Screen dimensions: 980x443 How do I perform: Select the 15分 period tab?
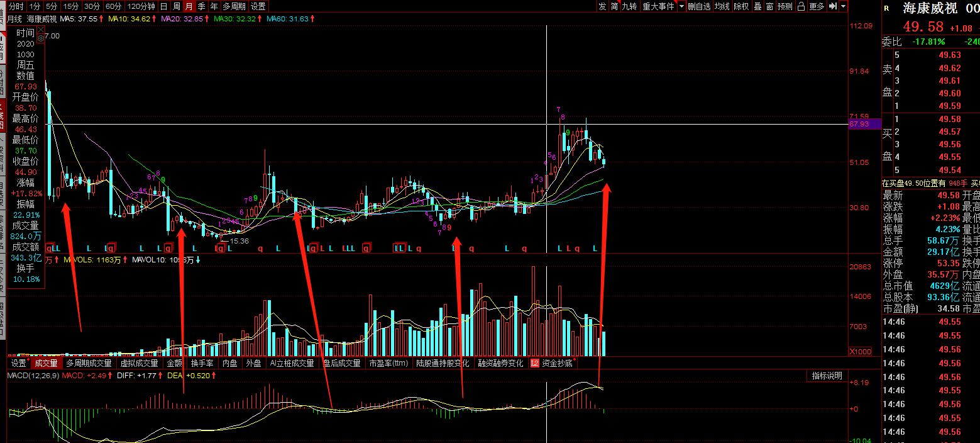(72, 6)
